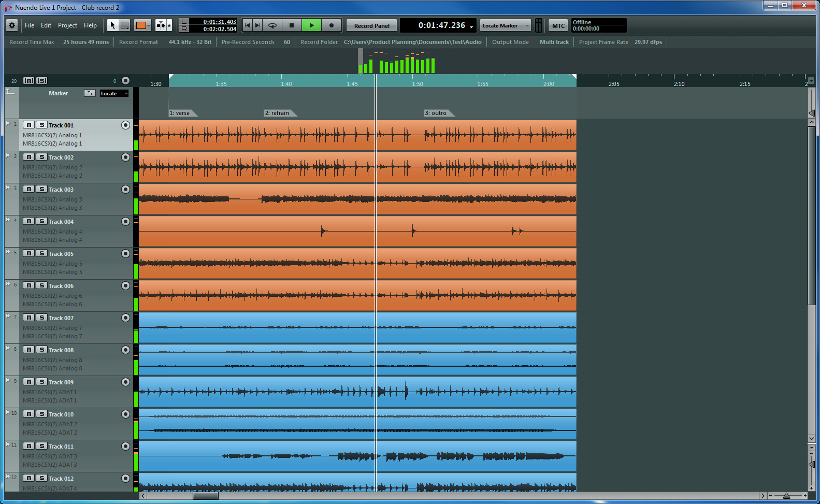This screenshot has width=820, height=504.
Task: Start playback with the green Play button
Action: 311,25
